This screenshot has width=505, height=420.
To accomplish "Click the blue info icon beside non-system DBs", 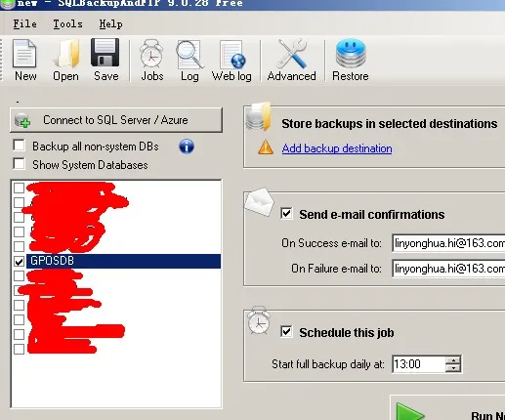I will pyautogui.click(x=187, y=147).
